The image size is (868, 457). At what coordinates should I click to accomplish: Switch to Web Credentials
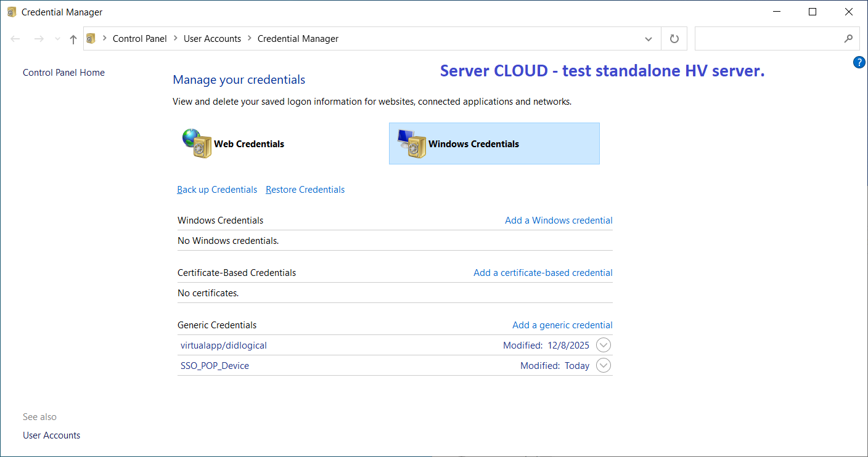pyautogui.click(x=249, y=144)
